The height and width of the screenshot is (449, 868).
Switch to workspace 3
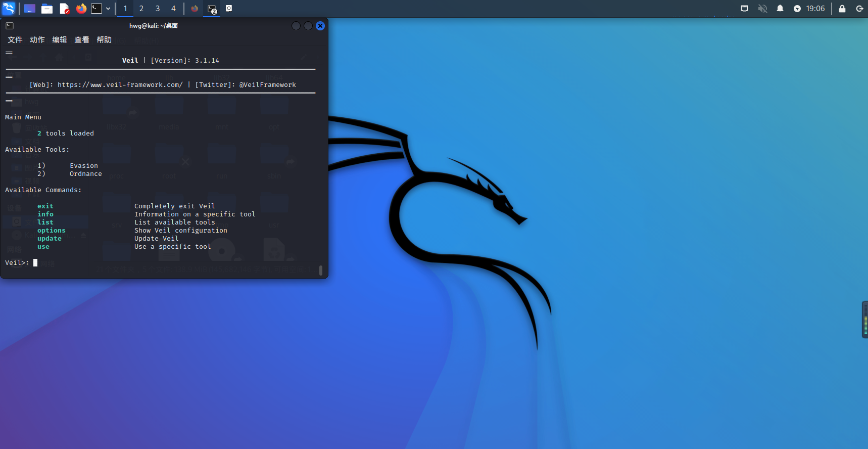pos(158,9)
